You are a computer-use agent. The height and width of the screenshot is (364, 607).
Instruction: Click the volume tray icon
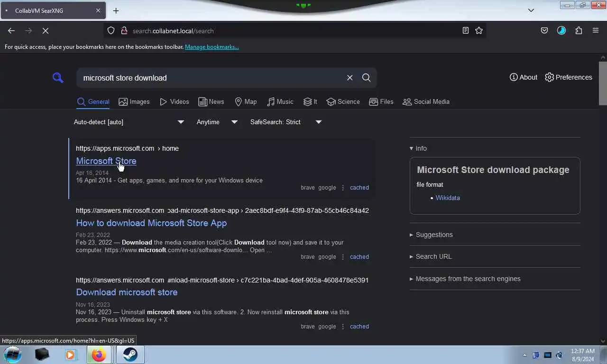560,355
